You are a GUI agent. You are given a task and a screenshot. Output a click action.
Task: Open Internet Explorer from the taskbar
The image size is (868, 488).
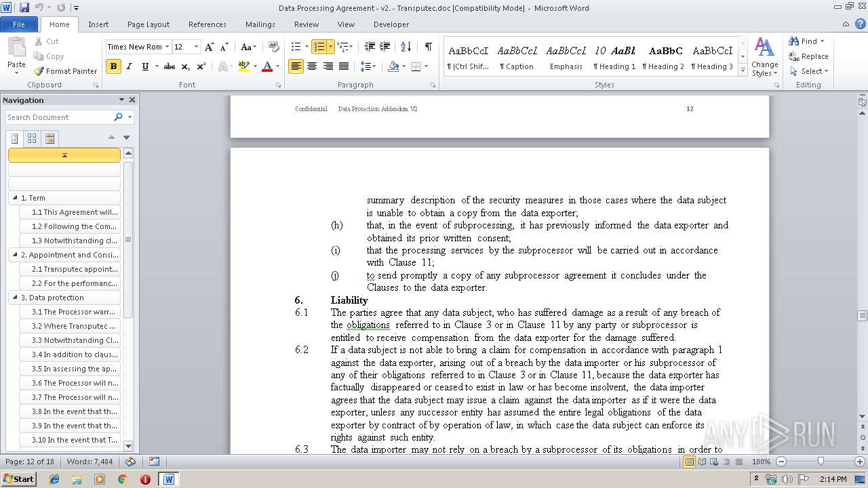(54, 479)
